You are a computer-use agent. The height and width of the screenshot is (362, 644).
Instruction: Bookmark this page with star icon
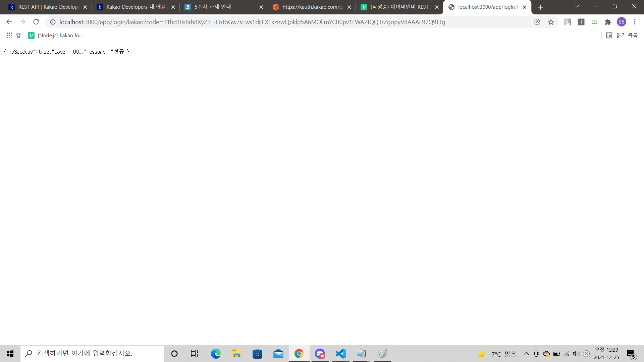[551, 22]
